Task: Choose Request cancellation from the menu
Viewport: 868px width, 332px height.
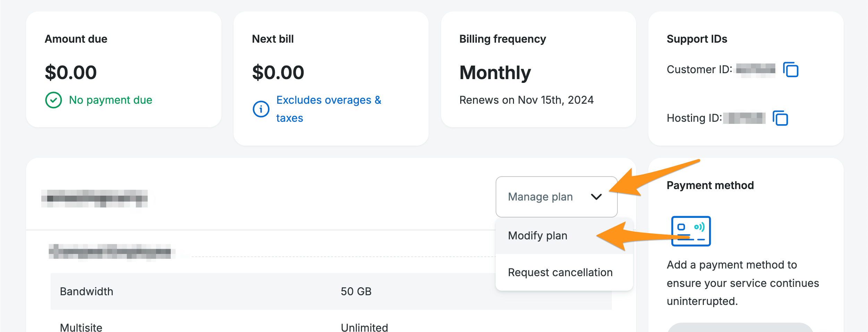Action: coord(560,272)
